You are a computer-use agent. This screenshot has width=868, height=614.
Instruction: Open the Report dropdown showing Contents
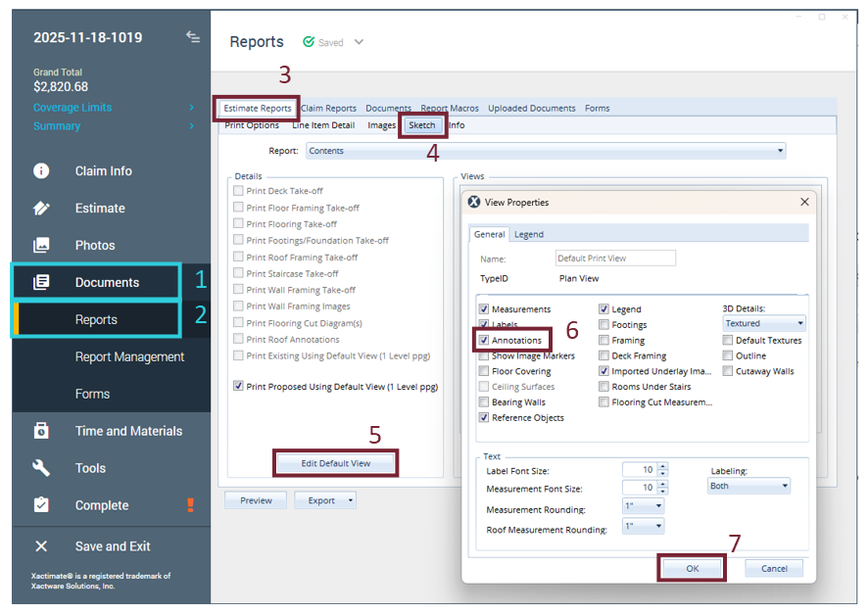(546, 151)
